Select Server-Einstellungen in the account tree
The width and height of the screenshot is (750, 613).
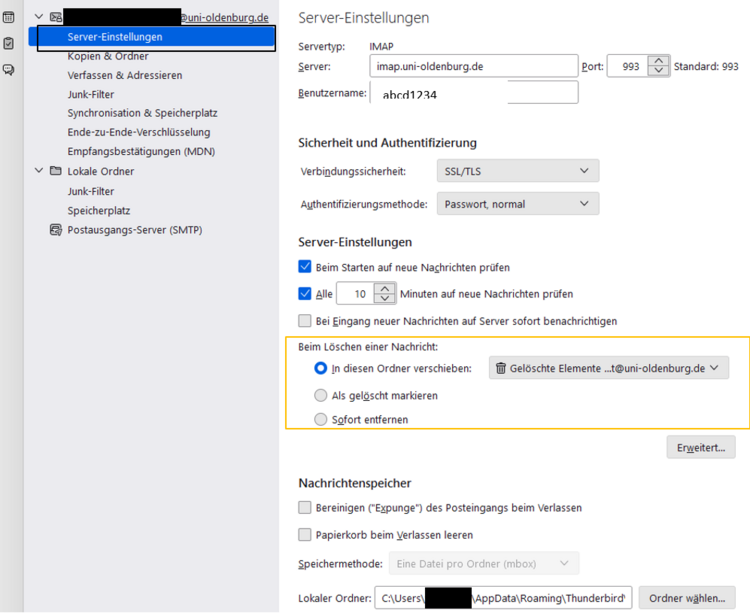pyautogui.click(x=152, y=37)
